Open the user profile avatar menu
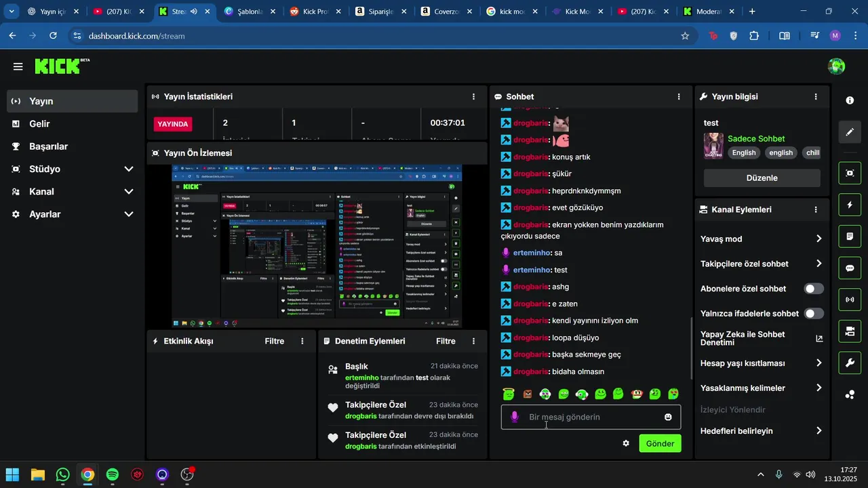This screenshot has height=488, width=868. (836, 66)
